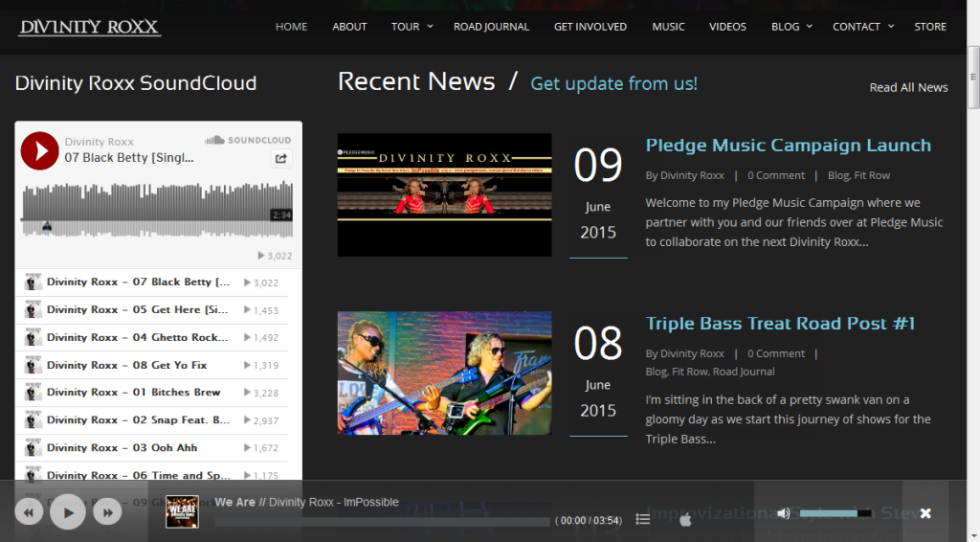The height and width of the screenshot is (542, 980).
Task: Click the Apple iTunes icon in player
Action: coord(685,519)
